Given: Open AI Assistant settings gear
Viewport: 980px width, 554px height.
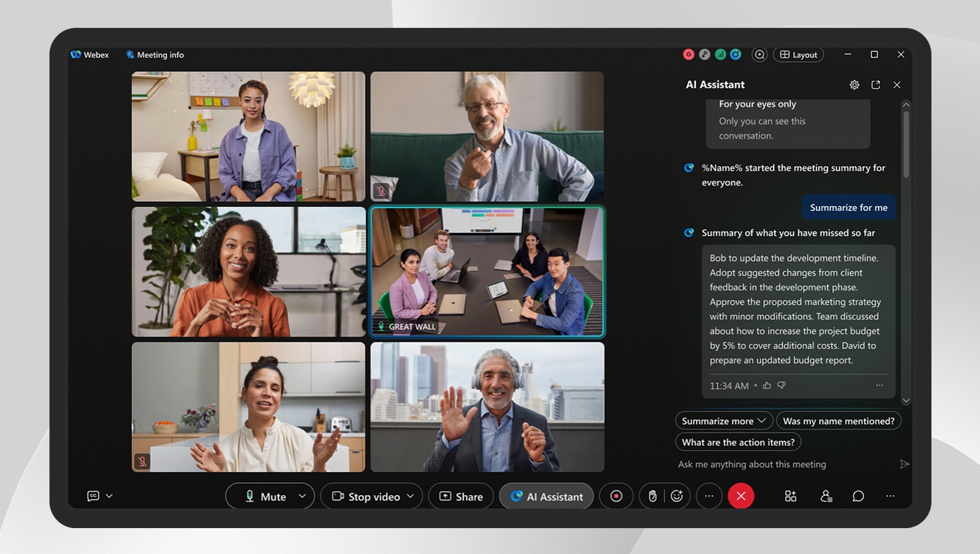Looking at the screenshot, I should click(854, 85).
